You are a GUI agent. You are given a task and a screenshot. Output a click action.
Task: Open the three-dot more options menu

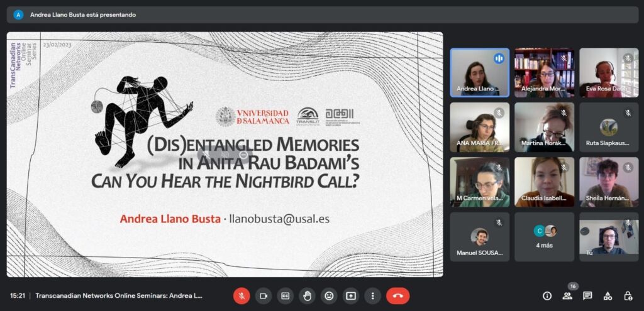372,295
